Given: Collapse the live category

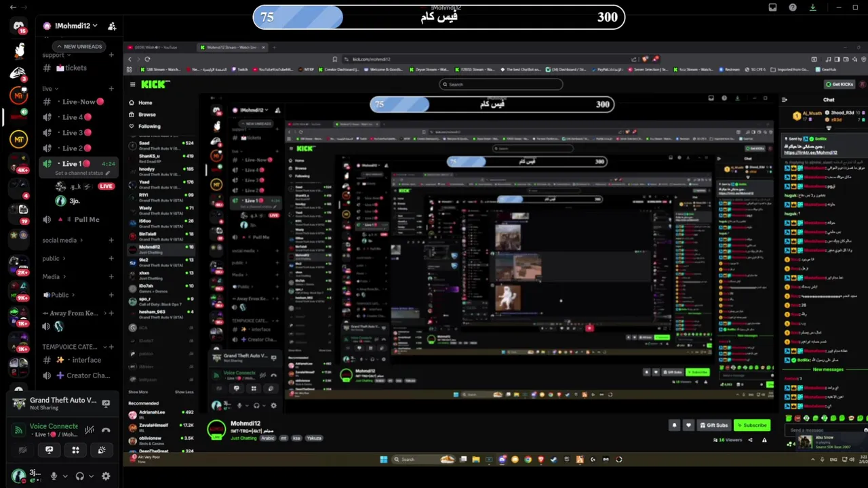Looking at the screenshot, I should coord(50,89).
